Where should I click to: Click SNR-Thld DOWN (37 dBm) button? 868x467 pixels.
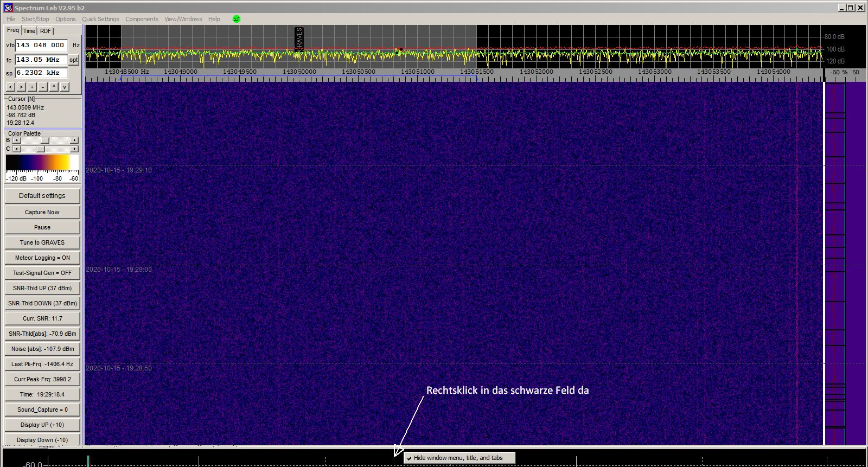click(x=42, y=303)
